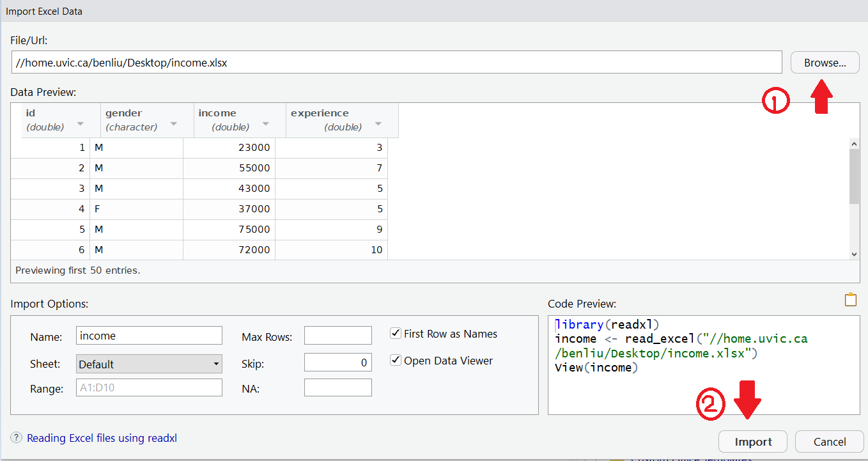Click the experience cell 10
The height and width of the screenshot is (461, 868).
[331, 250]
